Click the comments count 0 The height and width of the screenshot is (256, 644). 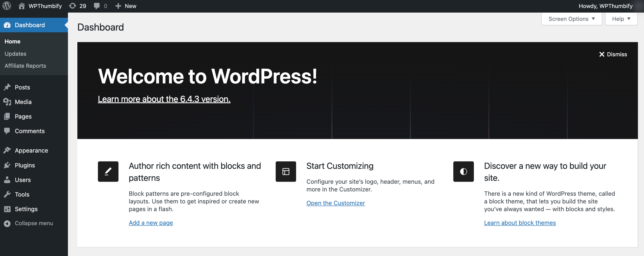click(x=105, y=6)
